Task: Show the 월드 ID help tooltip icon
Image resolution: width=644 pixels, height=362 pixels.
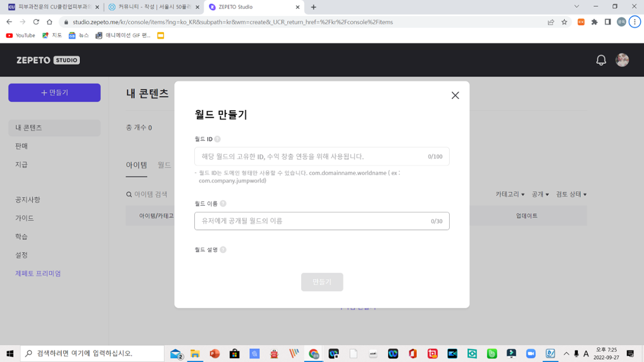Action: point(217,139)
